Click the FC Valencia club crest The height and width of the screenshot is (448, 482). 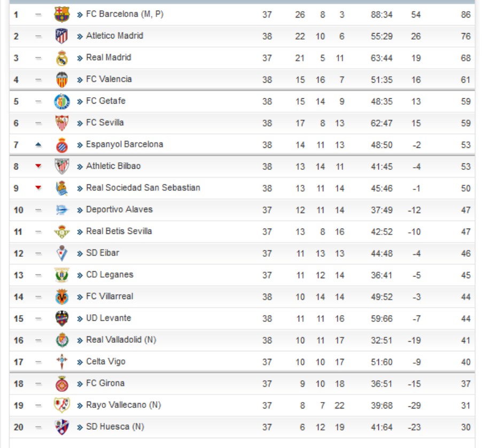pos(62,80)
